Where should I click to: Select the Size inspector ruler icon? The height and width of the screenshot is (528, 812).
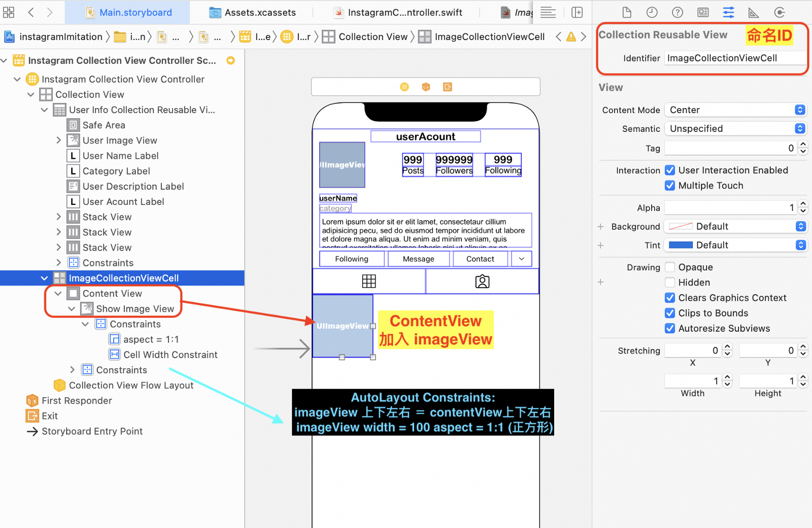click(753, 12)
